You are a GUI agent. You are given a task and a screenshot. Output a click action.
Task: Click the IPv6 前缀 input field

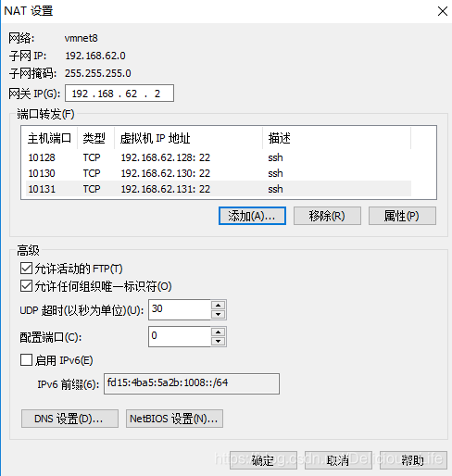tap(192, 383)
